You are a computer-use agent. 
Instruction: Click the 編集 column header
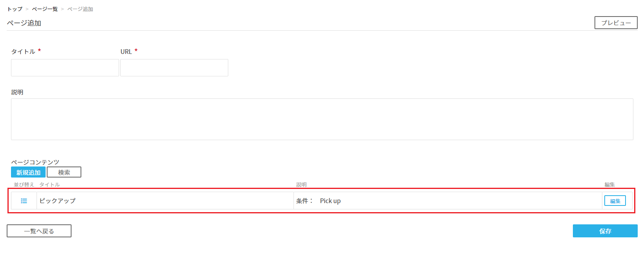pyautogui.click(x=609, y=185)
